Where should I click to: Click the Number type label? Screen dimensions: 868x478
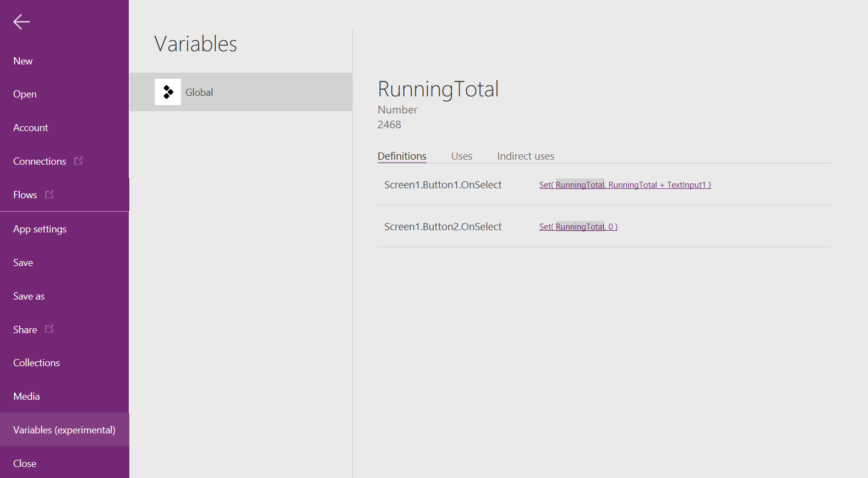coord(397,110)
